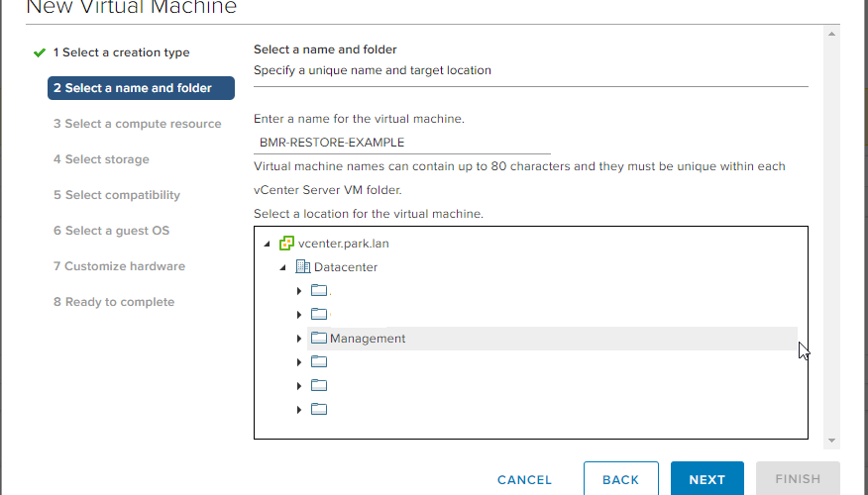Viewport: 868px width, 495px height.
Task: Collapse the vcenter.park.lan tree node
Action: 267,244
